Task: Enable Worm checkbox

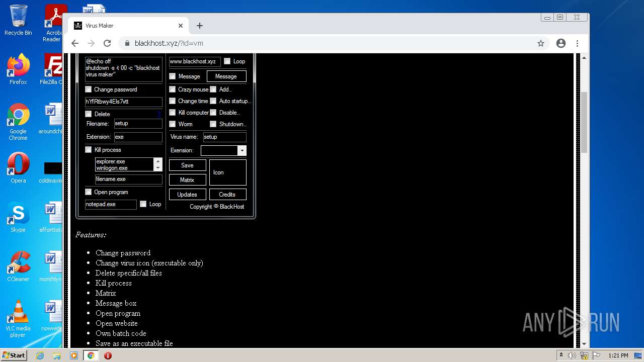Action: point(173,124)
